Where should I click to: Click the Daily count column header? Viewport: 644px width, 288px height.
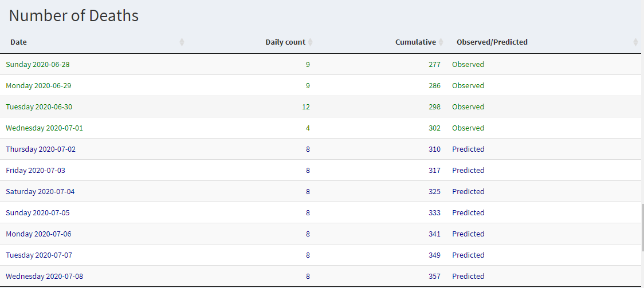285,42
